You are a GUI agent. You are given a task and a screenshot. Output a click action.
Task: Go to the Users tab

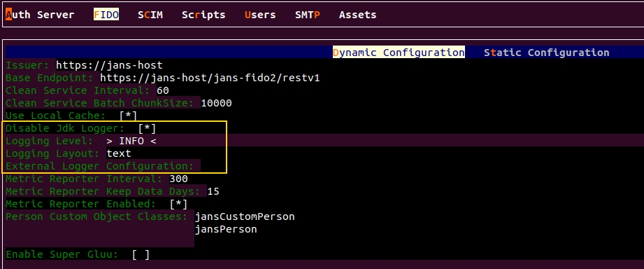coord(260,15)
